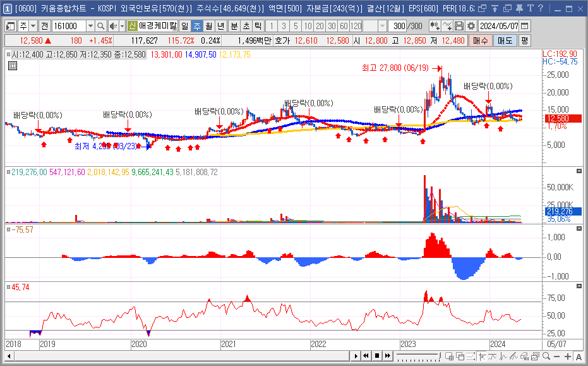
Task: Click the 매수 buy button
Action: [x=481, y=40]
